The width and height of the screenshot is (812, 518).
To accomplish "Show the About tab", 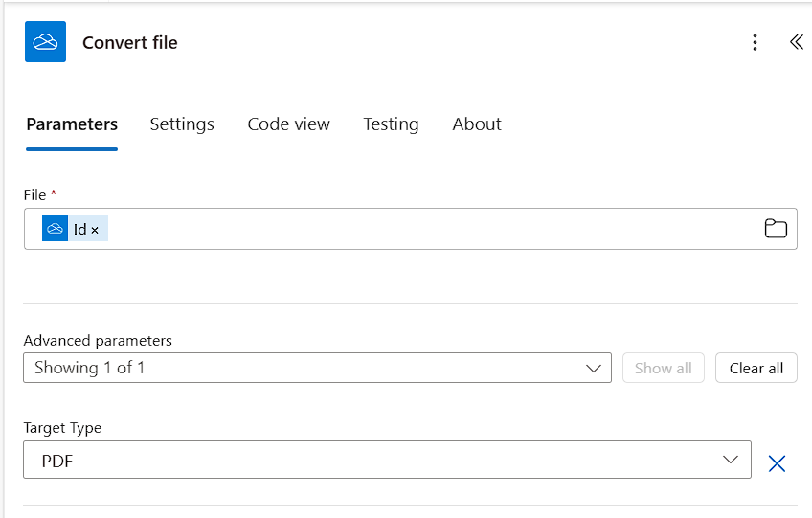I will click(477, 124).
